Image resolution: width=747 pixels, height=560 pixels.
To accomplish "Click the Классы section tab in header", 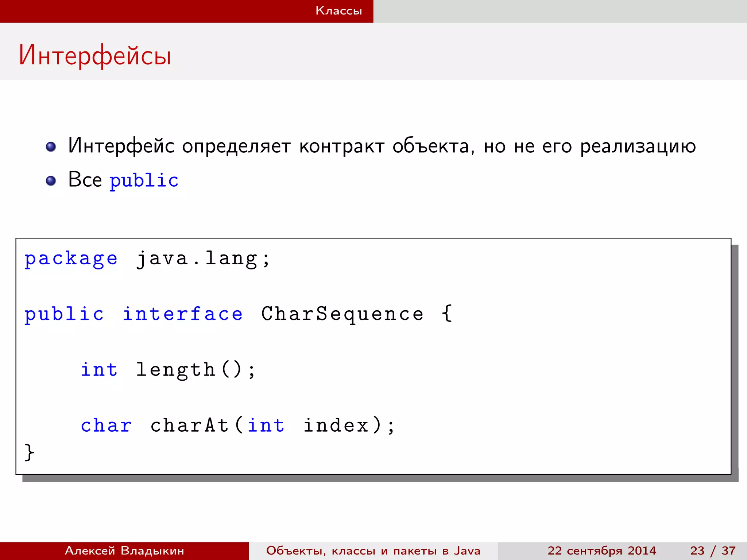I will coord(338,11).
